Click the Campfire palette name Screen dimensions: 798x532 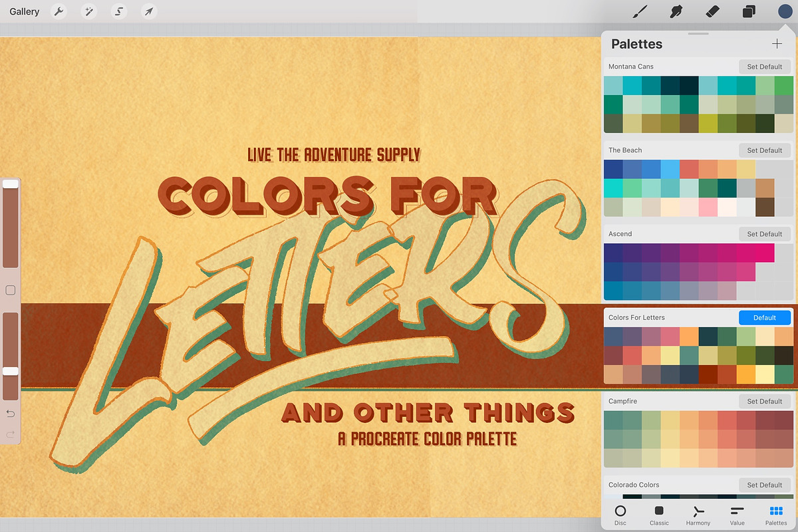coord(622,401)
